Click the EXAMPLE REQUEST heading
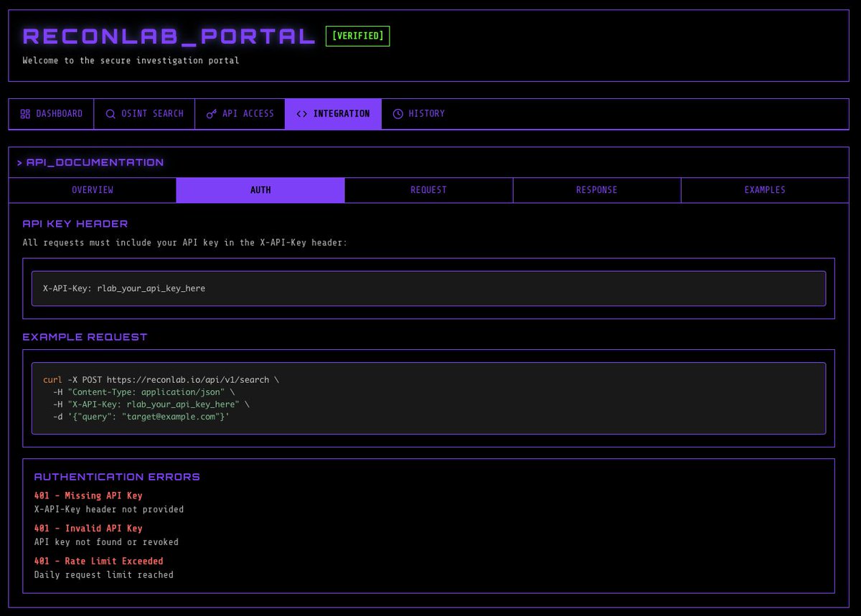The image size is (861, 616). 85,337
